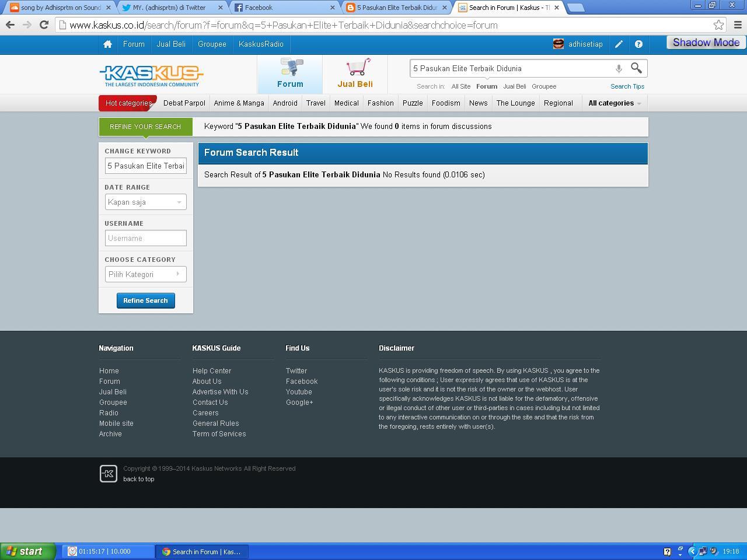This screenshot has height=560, width=747.
Task: Open the Help Center footer link
Action: [x=212, y=371]
